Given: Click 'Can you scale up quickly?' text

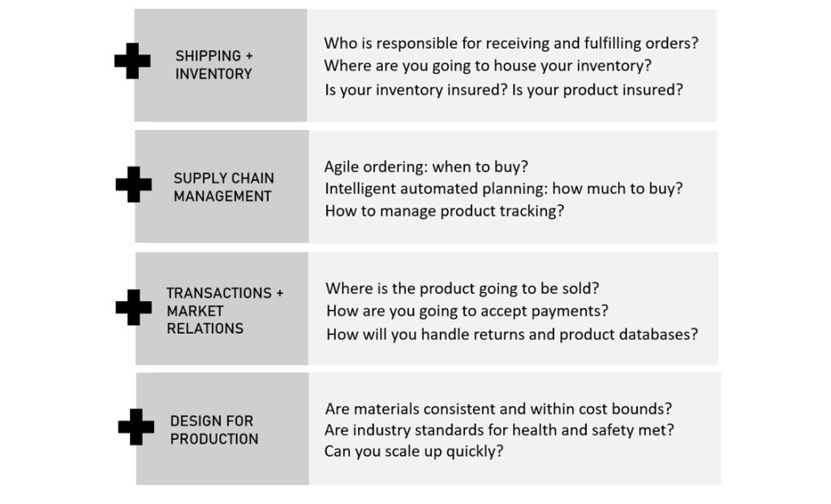Looking at the screenshot, I should pos(414,451).
